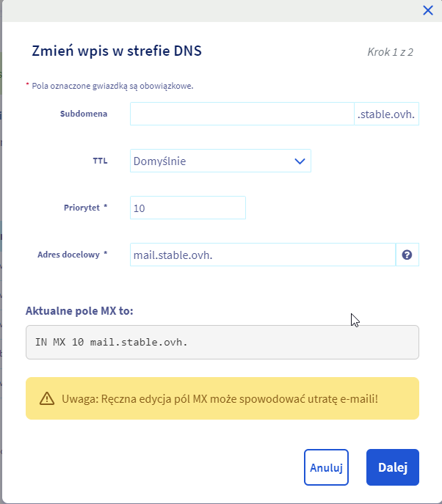Proceed with the Dalej button
This screenshot has height=504, width=442.
point(392,467)
